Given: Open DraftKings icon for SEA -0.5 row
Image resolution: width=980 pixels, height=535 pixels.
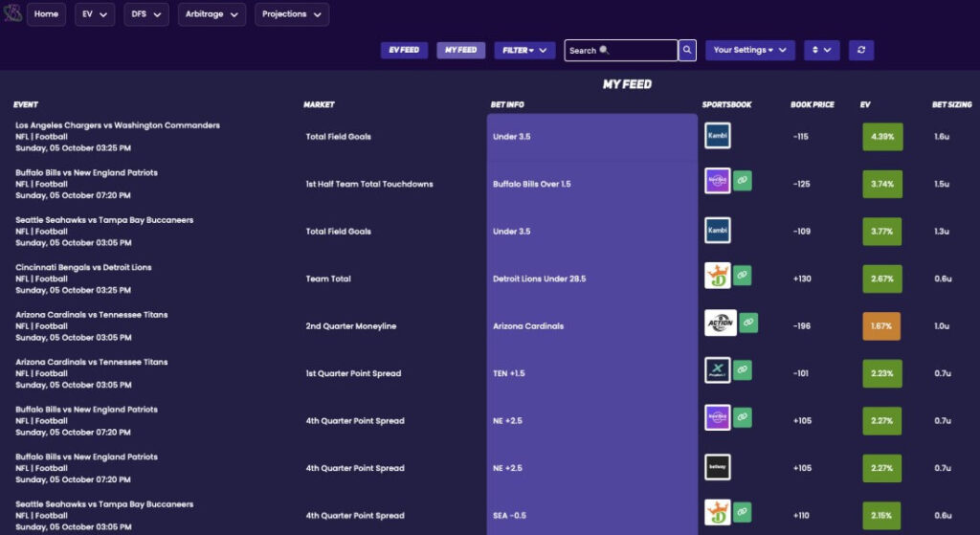Looking at the screenshot, I should (x=718, y=512).
